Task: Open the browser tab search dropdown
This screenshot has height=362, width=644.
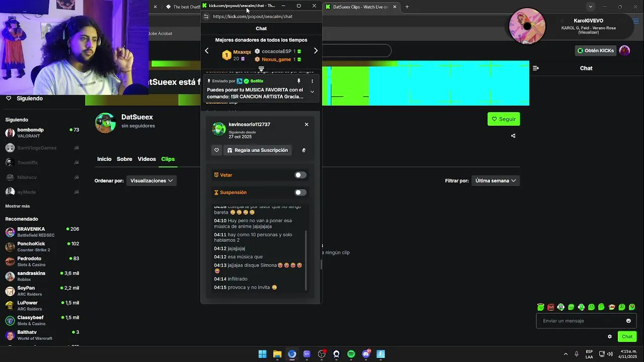Action: pyautogui.click(x=591, y=7)
